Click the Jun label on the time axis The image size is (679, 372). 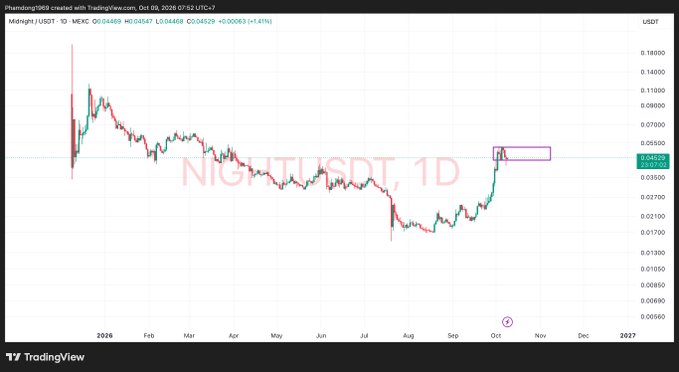pos(321,336)
